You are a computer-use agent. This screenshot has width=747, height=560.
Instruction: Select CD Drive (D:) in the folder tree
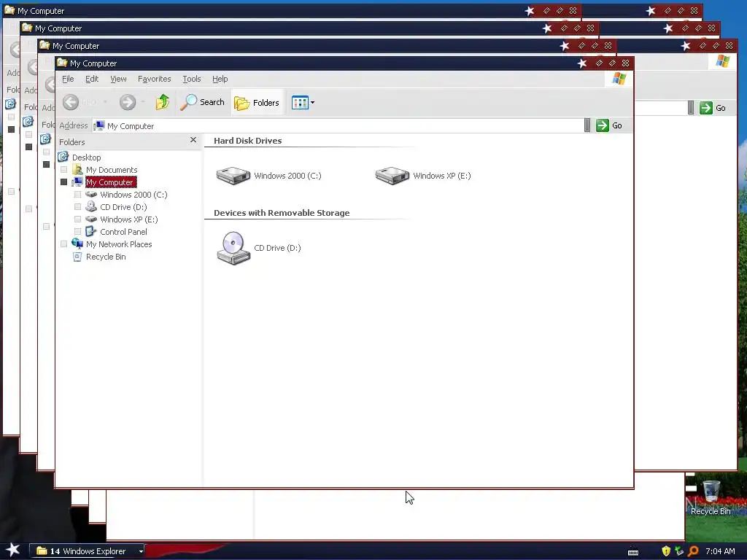(x=123, y=206)
